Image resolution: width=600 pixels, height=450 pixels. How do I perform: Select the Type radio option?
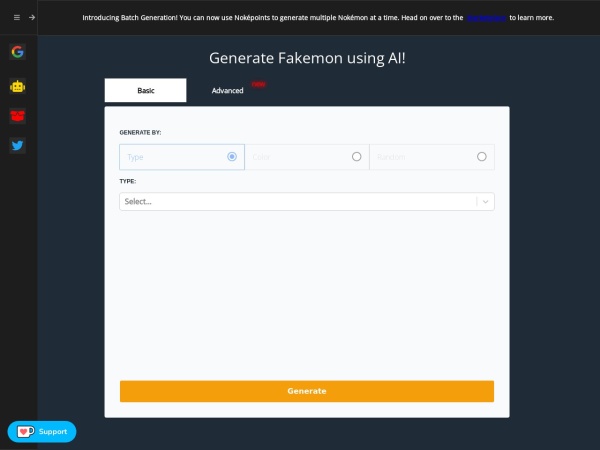pos(182,157)
